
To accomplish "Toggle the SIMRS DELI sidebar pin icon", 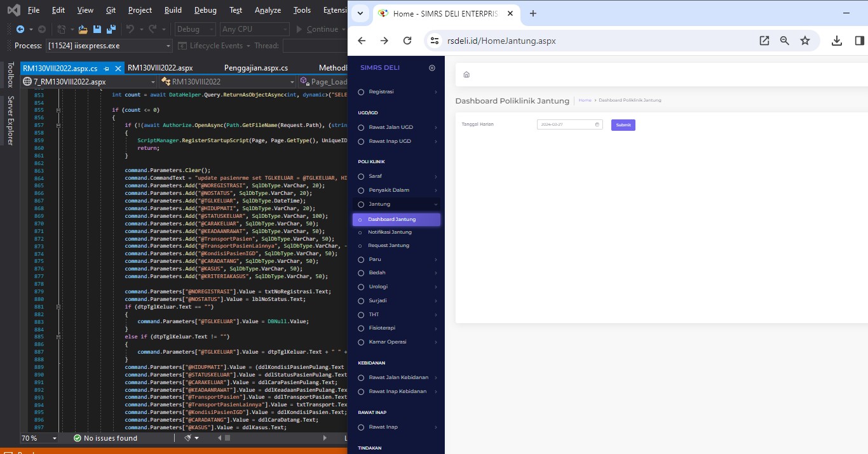I will click(432, 68).
